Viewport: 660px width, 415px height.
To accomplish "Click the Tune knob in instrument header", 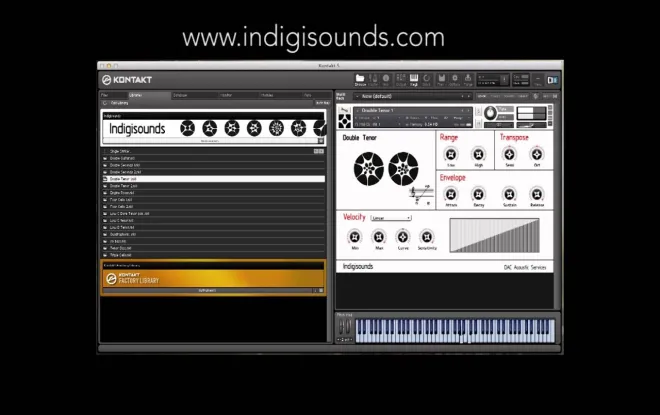I will [490, 113].
